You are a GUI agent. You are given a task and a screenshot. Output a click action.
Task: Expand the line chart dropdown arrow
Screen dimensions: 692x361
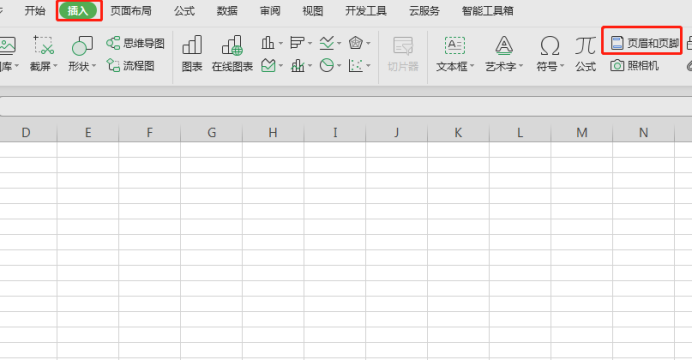tap(339, 43)
